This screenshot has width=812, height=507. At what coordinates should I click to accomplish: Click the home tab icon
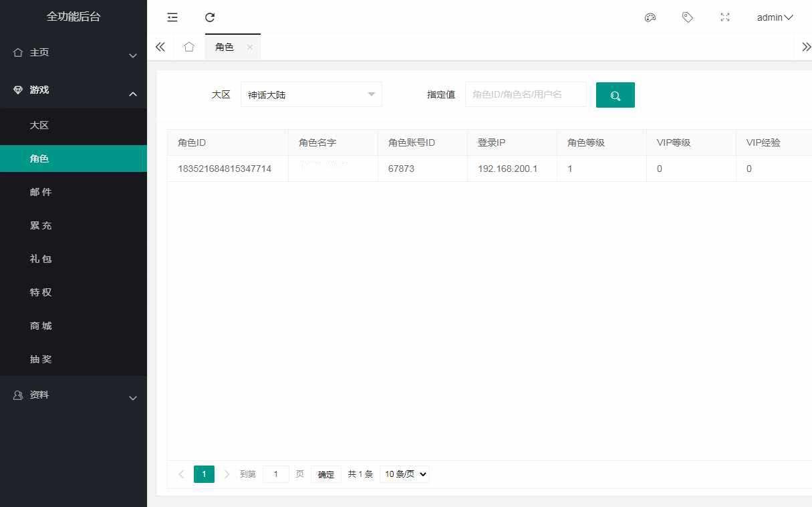(189, 47)
